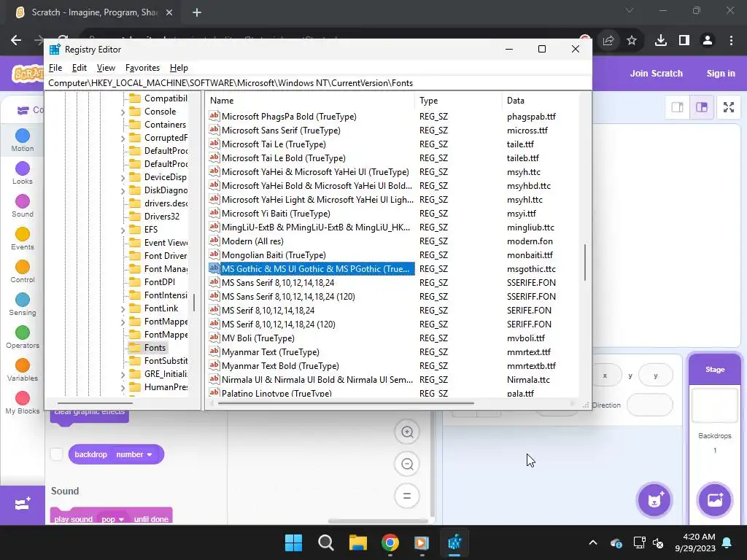Open the backdrop number dropdown in block

(x=134, y=454)
